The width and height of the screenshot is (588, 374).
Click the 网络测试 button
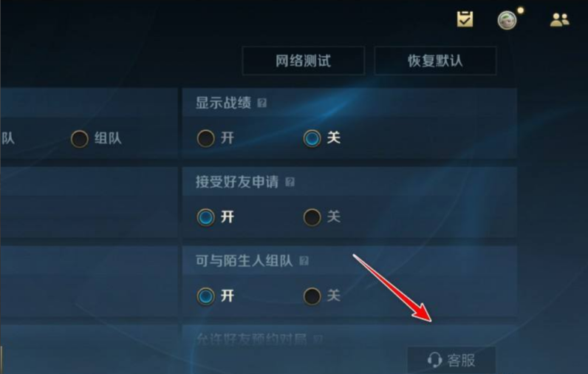(303, 61)
